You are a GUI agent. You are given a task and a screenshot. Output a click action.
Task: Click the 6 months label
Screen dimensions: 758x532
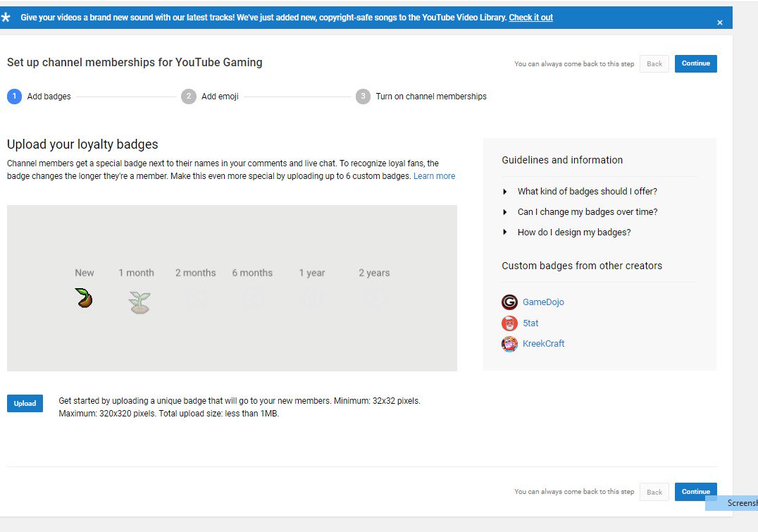[x=252, y=273]
